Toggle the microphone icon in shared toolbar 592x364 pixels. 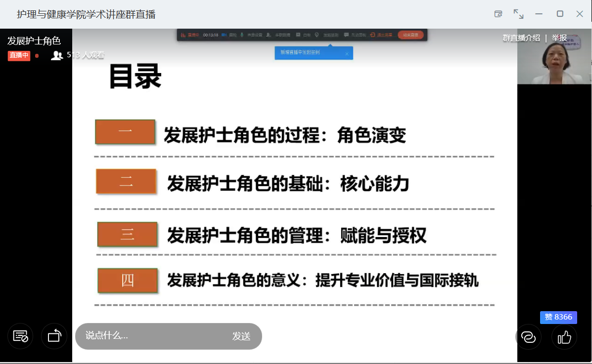242,35
